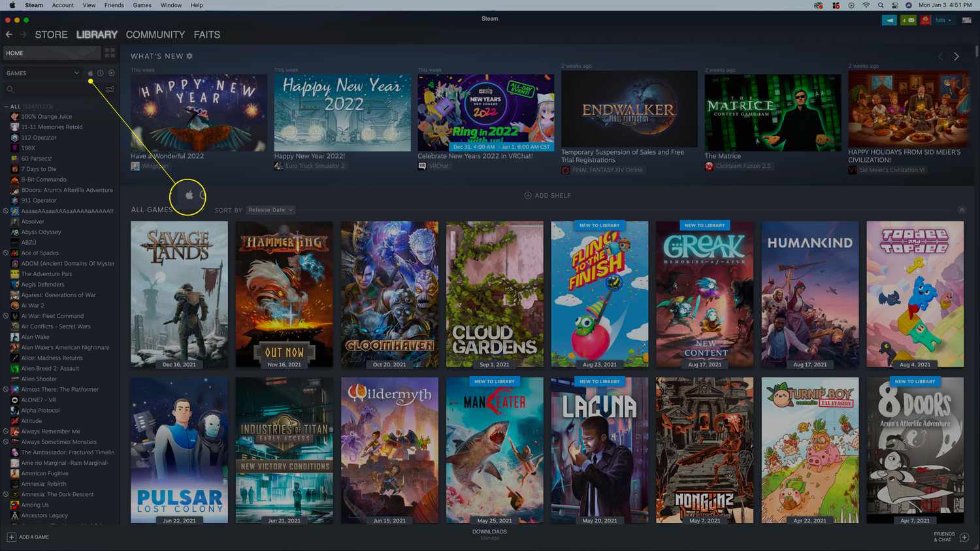Collapse the ALL games list
The height and width of the screenshot is (551, 980).
(x=7, y=106)
